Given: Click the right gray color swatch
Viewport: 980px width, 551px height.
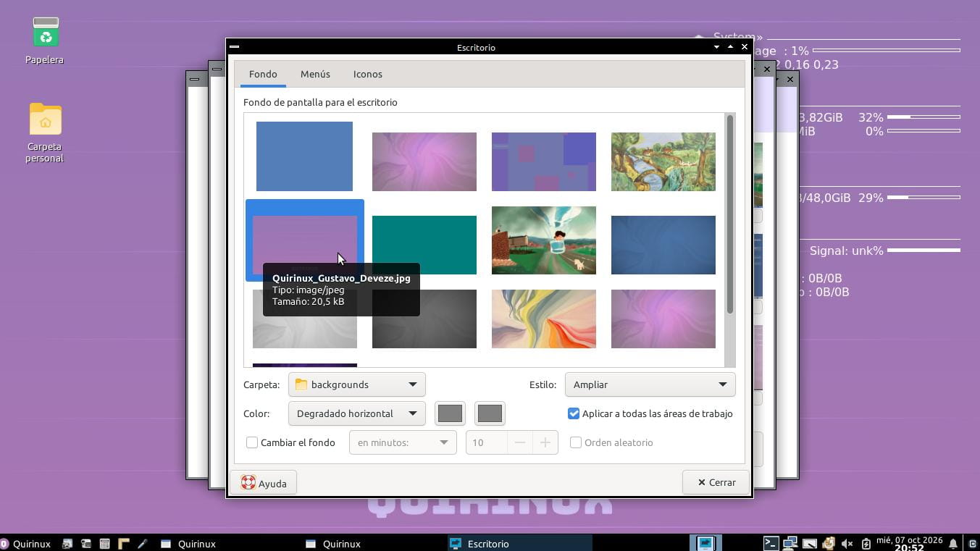Looking at the screenshot, I should 490,413.
